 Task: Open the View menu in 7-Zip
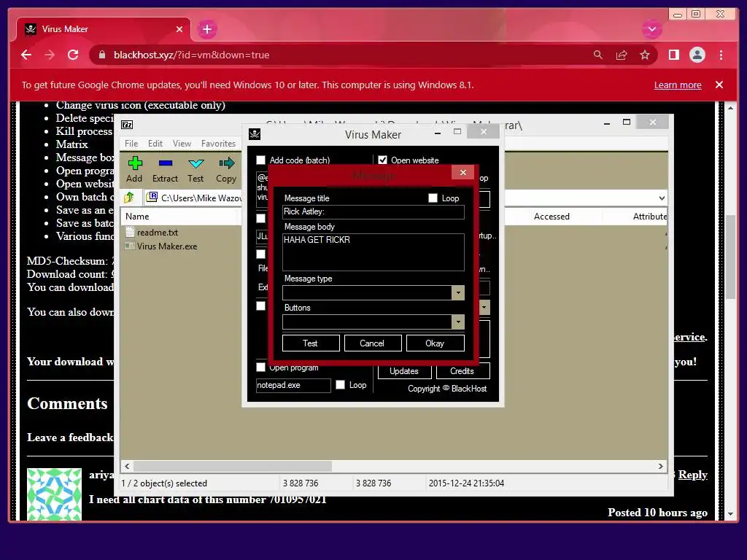[x=182, y=144]
